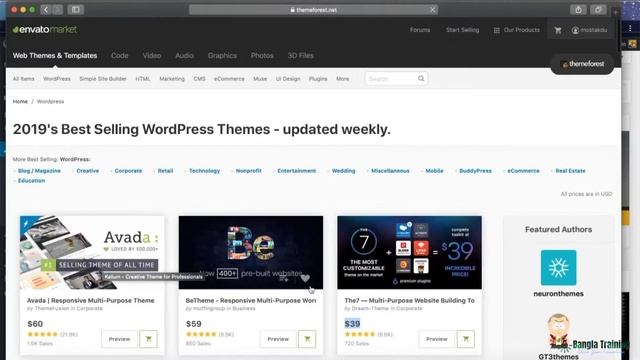Click the Safari back arrow

(x=46, y=9)
